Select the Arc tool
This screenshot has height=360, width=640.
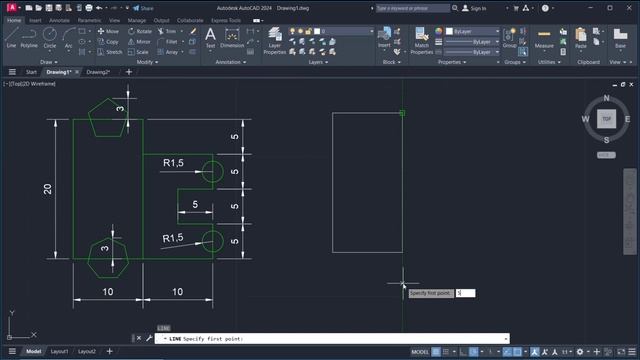[x=69, y=38]
